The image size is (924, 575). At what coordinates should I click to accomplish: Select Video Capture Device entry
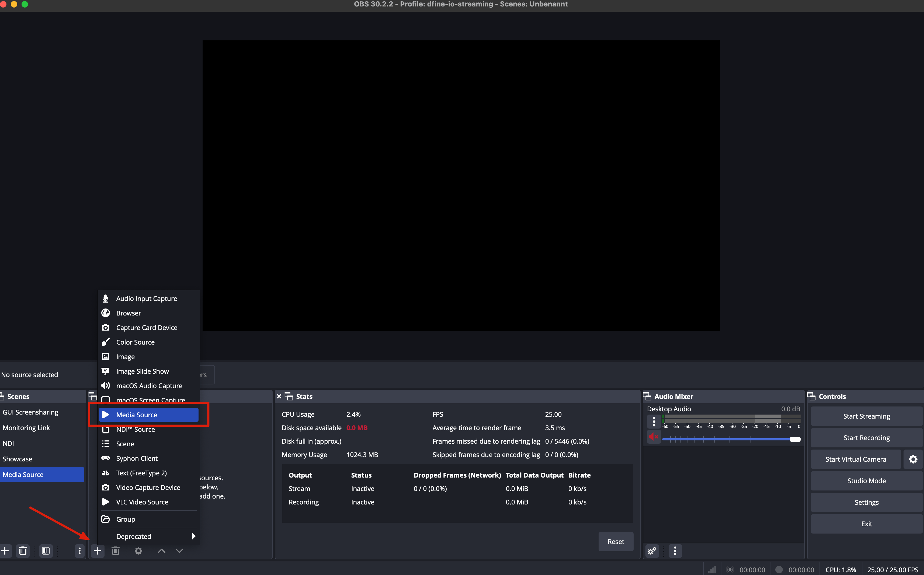[148, 487]
